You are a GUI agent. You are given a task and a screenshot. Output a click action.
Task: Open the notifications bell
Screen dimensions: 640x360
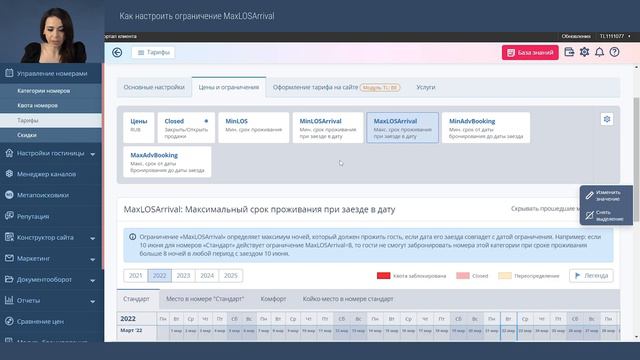[599, 52]
